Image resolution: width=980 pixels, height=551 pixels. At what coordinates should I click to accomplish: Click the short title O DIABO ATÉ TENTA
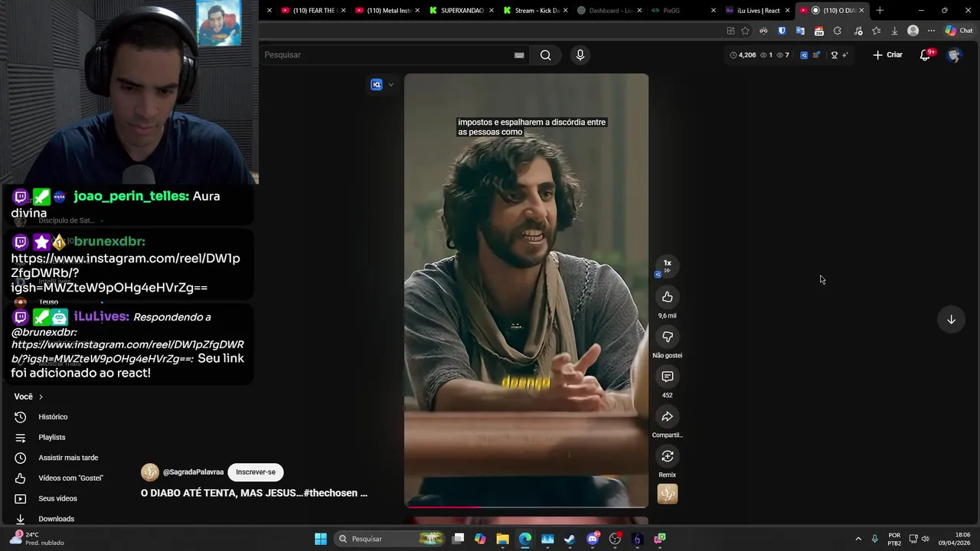[x=253, y=494]
